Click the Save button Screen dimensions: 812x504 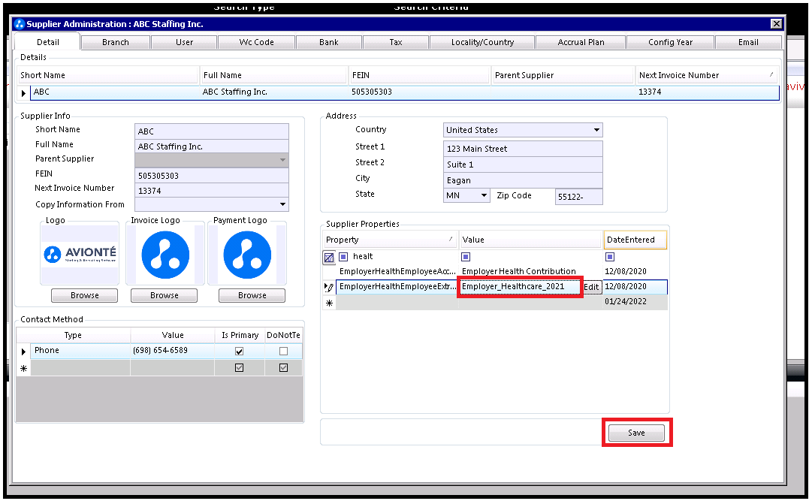[636, 433]
